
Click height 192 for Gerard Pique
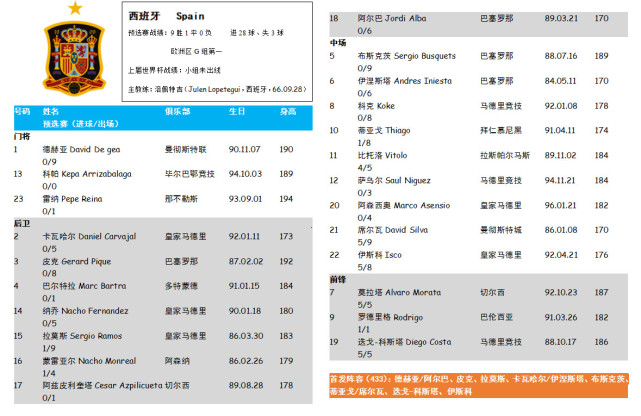[286, 262]
